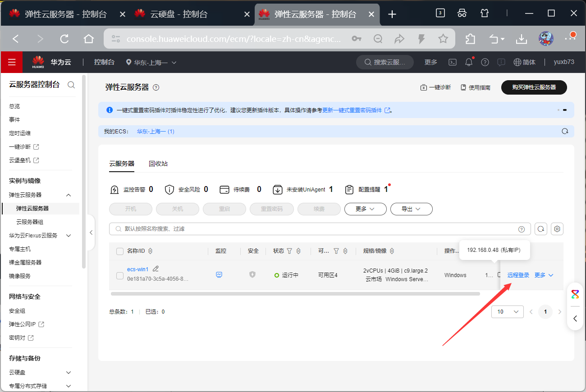Click the left sidebar vertical scrollbar
The image size is (586, 392).
[x=84, y=171]
